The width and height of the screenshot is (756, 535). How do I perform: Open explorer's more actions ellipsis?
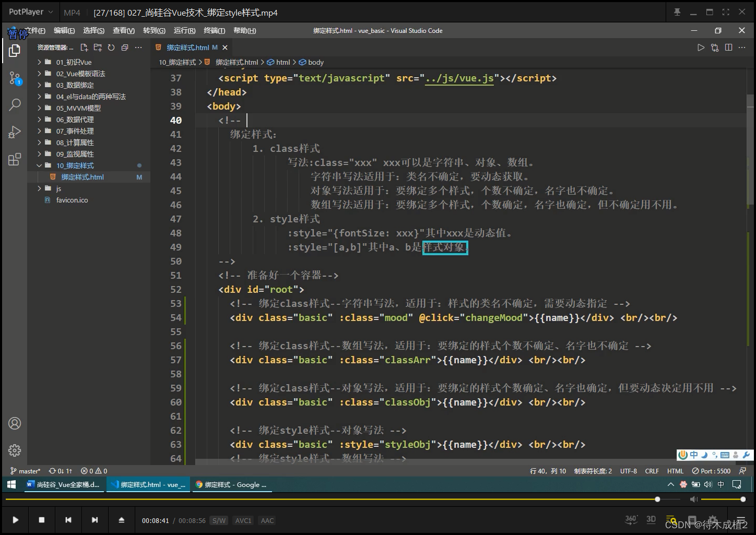[138, 47]
